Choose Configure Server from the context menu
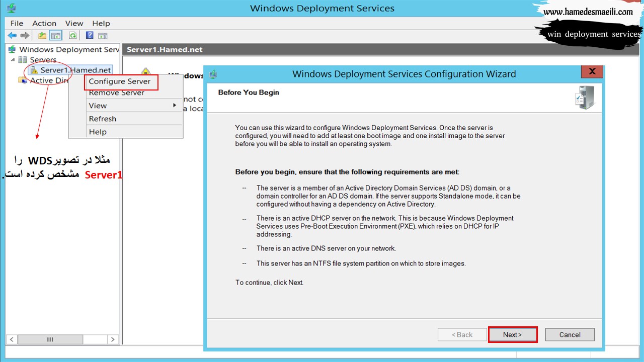 pos(120,81)
